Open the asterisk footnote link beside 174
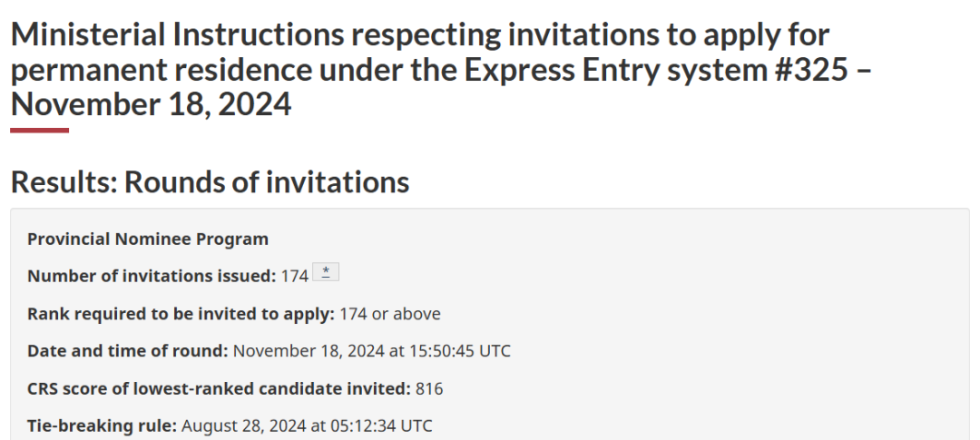 [x=326, y=272]
